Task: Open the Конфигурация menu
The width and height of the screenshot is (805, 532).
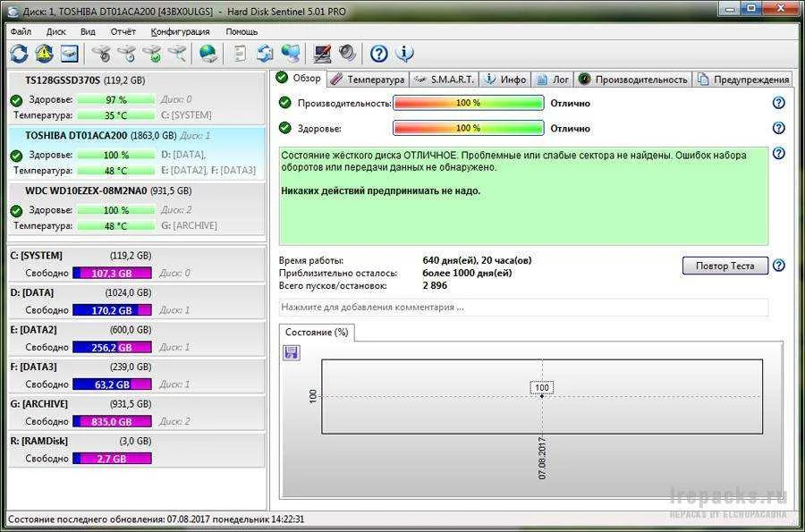Action: click(x=180, y=31)
